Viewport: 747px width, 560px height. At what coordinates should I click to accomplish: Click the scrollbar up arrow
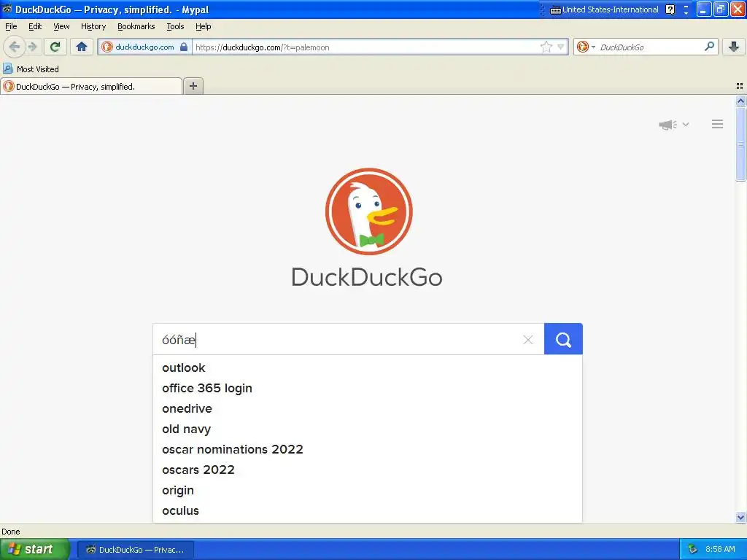[740, 101]
